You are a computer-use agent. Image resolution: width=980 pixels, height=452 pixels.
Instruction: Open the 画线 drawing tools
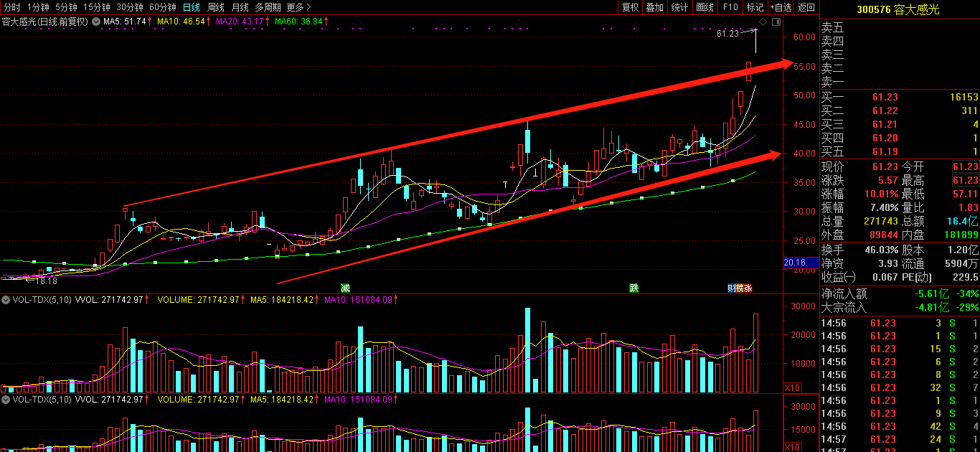(705, 7)
